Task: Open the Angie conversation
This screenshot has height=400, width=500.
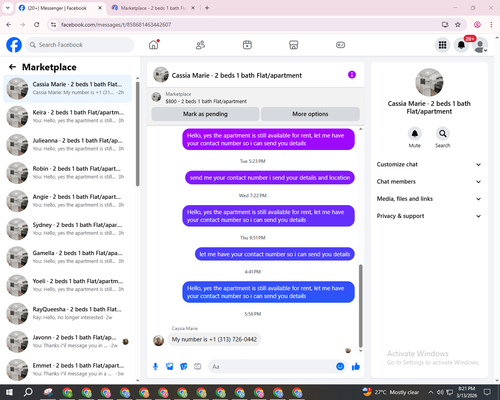Action: pyautogui.click(x=68, y=201)
